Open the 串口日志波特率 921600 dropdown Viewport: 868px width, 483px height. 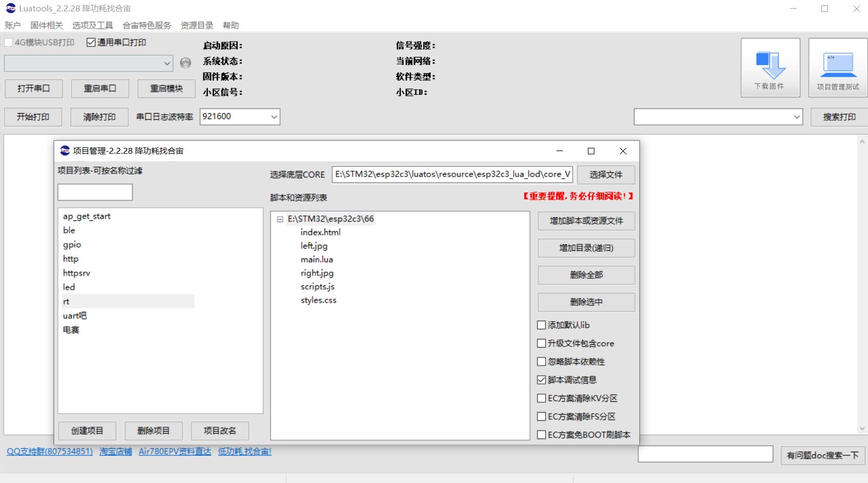pyautogui.click(x=274, y=117)
